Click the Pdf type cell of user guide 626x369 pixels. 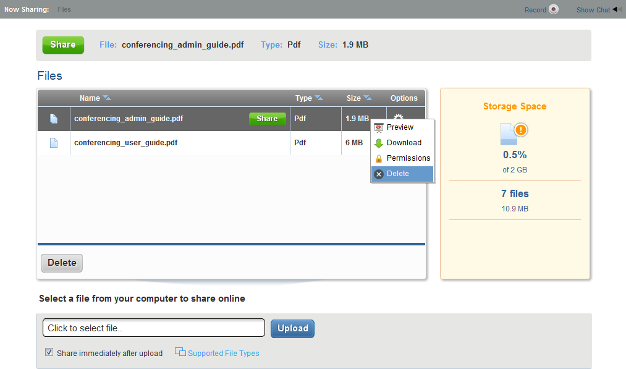(300, 143)
